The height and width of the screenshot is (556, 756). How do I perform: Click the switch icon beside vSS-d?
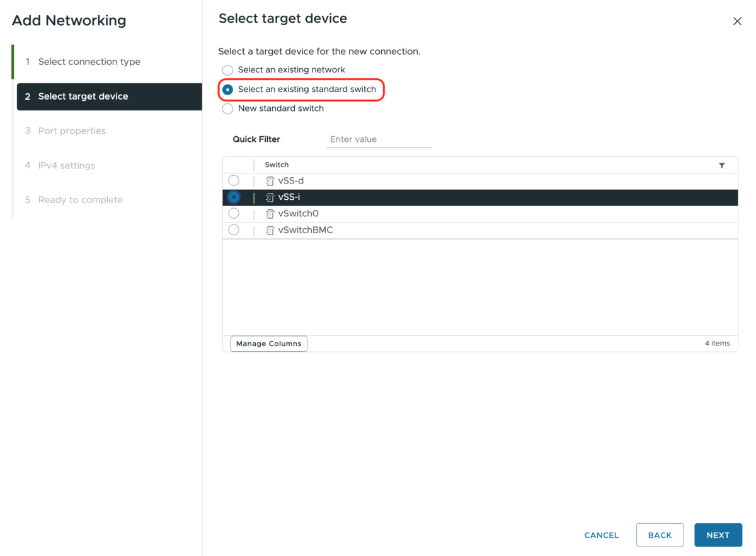[270, 181]
